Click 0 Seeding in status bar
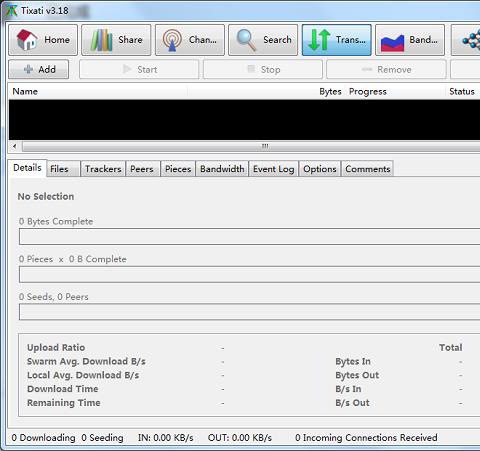 [x=102, y=437]
